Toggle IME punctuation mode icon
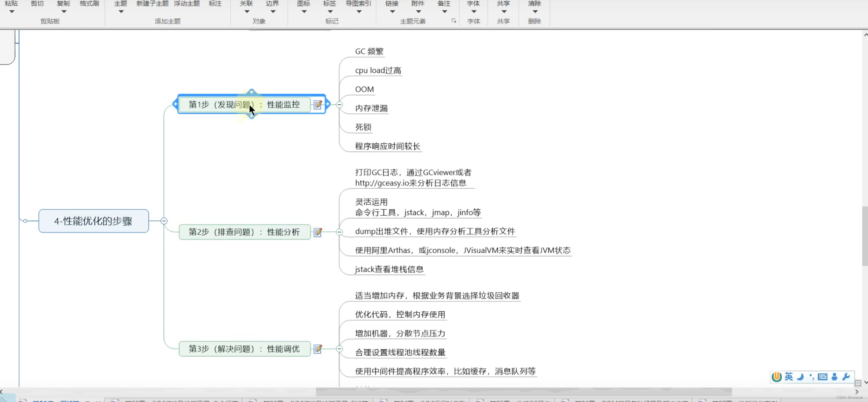The height and width of the screenshot is (402, 868). click(811, 377)
